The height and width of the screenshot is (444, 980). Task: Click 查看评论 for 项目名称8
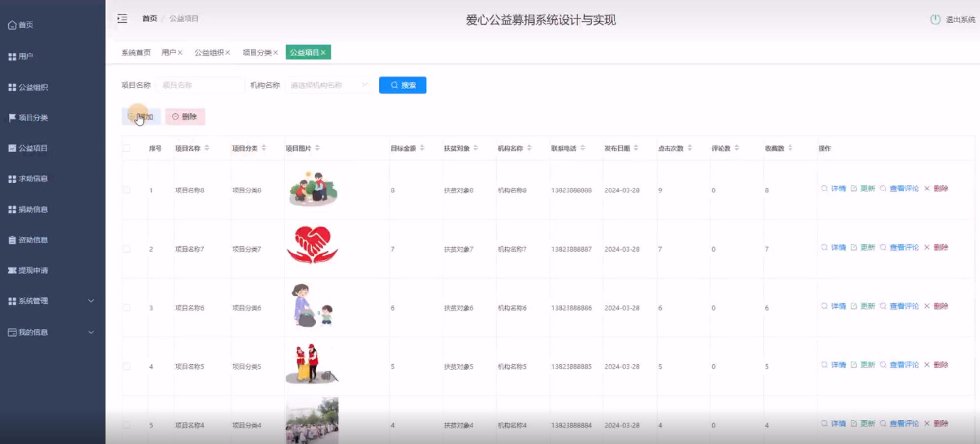[x=899, y=189]
